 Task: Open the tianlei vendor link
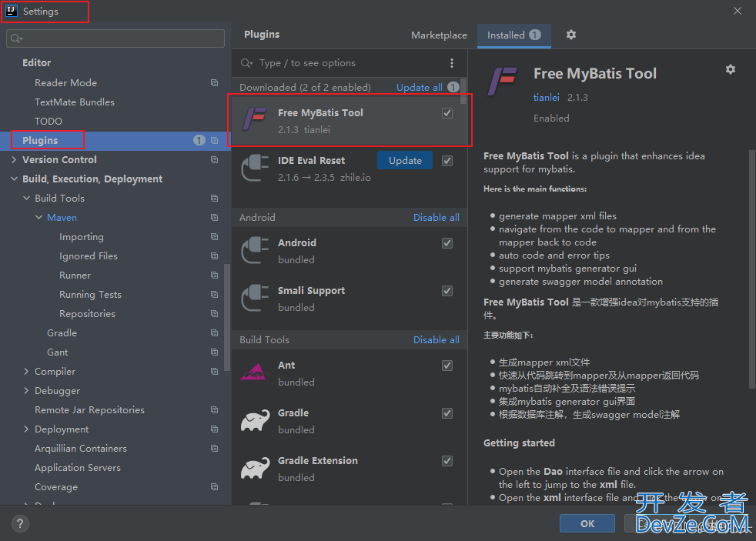point(547,98)
